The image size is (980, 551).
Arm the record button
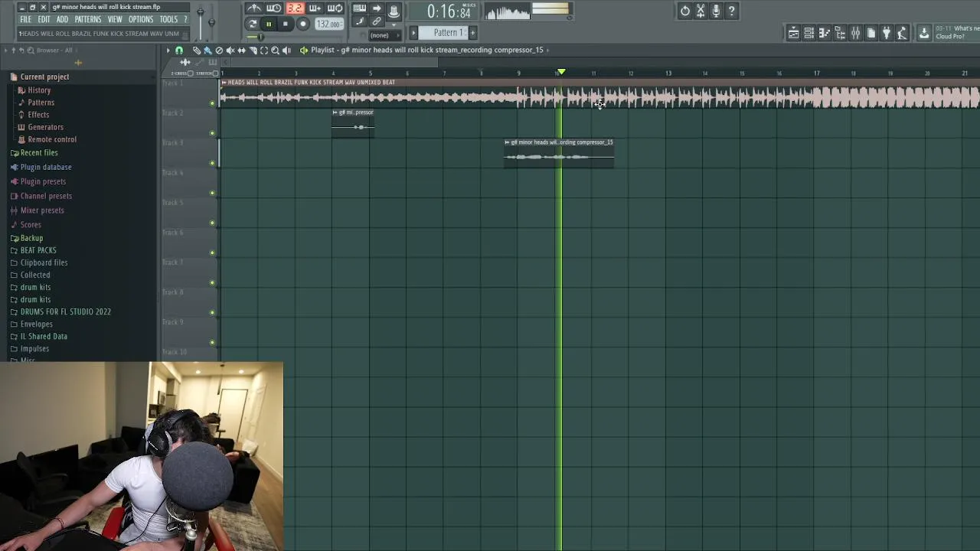click(x=303, y=24)
